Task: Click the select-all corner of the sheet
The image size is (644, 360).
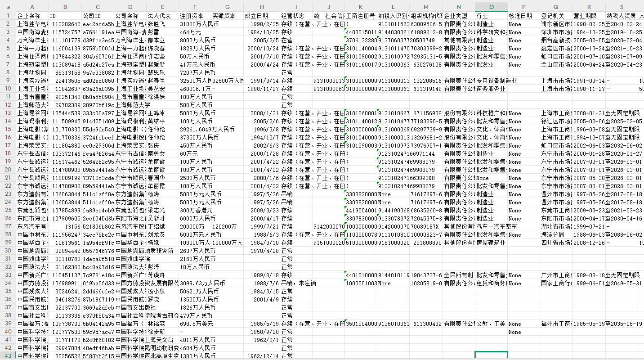Action: (8, 7)
